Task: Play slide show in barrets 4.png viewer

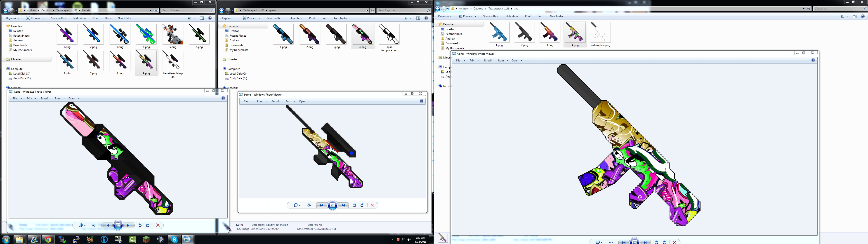Action: click(118, 225)
